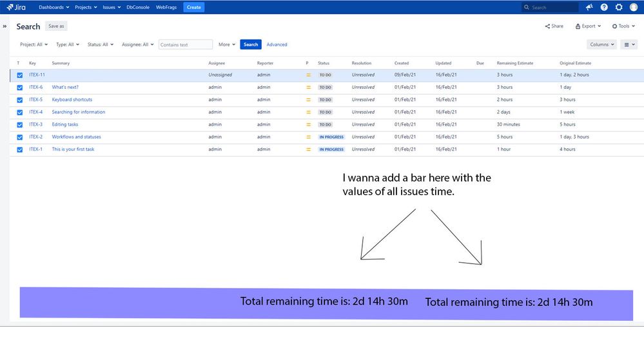Image resolution: width=644 pixels, height=362 pixels.
Task: Click the '1 week' original estimate cell
Action: 567,111
